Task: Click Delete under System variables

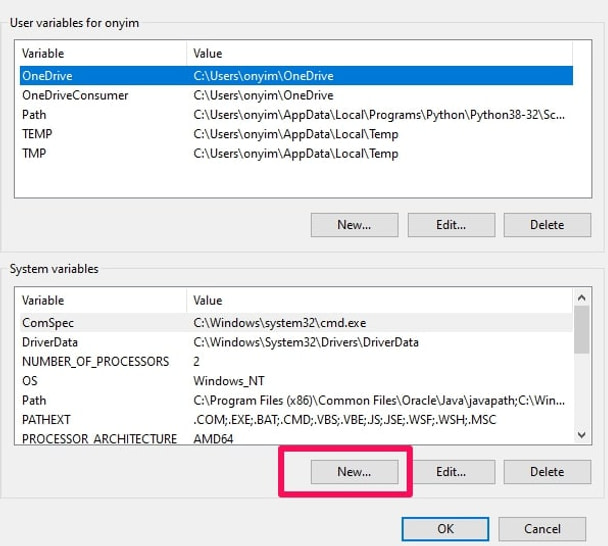Action: pos(547,472)
